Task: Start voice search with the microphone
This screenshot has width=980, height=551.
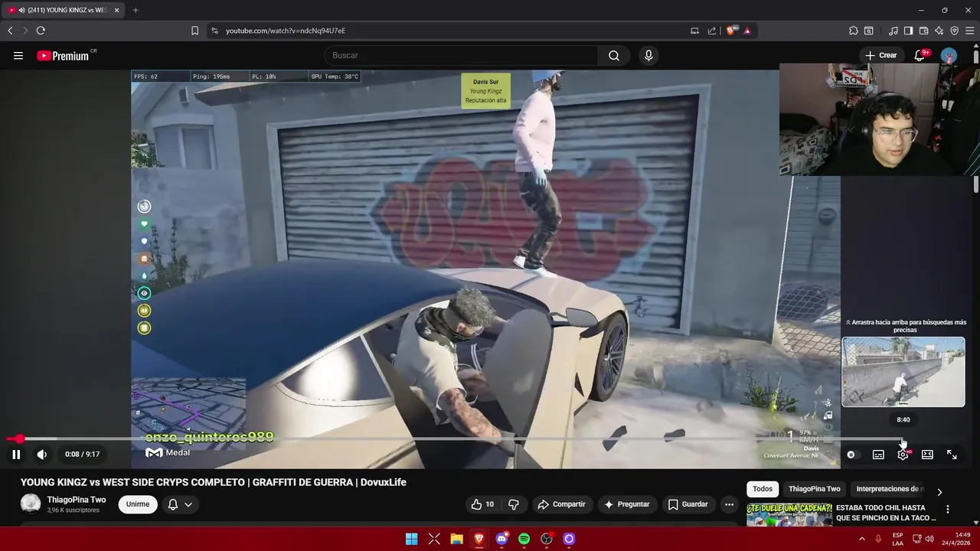Action: pos(648,55)
